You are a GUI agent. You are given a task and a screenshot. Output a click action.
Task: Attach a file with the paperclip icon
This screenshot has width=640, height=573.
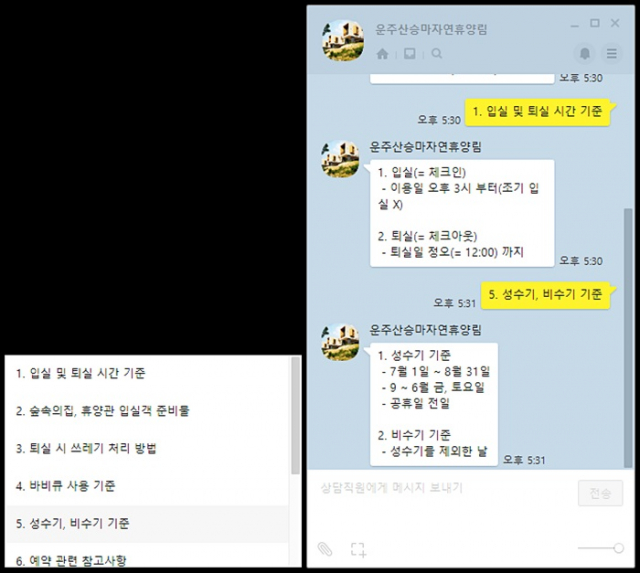(325, 549)
